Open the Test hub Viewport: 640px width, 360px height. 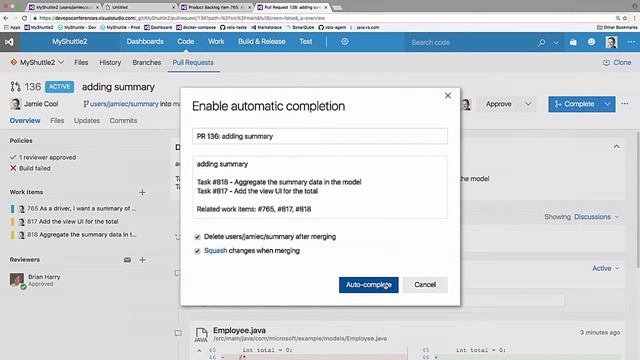click(x=305, y=42)
